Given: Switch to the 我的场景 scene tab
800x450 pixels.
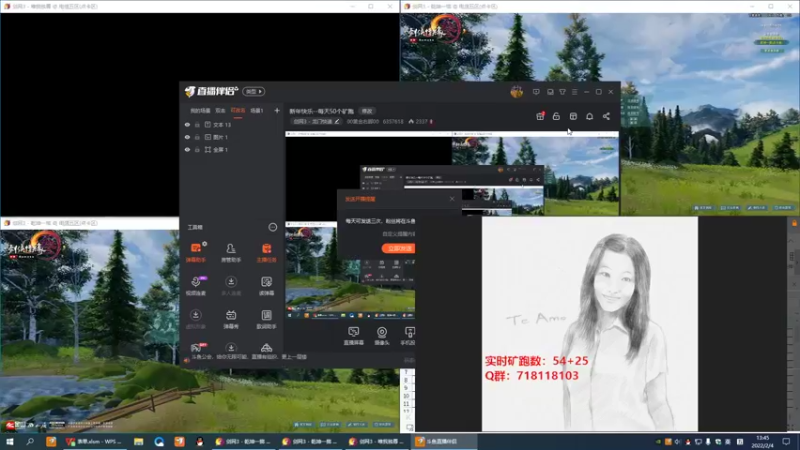Looking at the screenshot, I should pyautogui.click(x=200, y=110).
